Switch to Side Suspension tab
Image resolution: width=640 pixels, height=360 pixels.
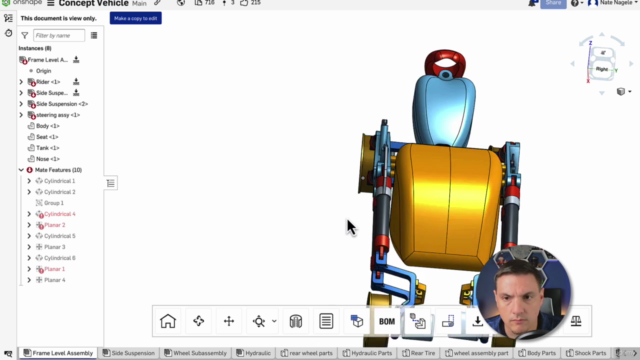[129, 353]
